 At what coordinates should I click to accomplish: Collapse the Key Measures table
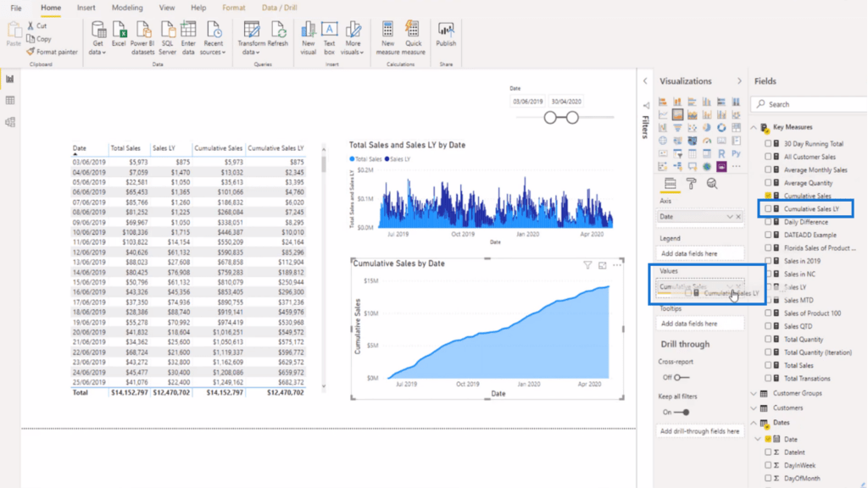tap(754, 127)
